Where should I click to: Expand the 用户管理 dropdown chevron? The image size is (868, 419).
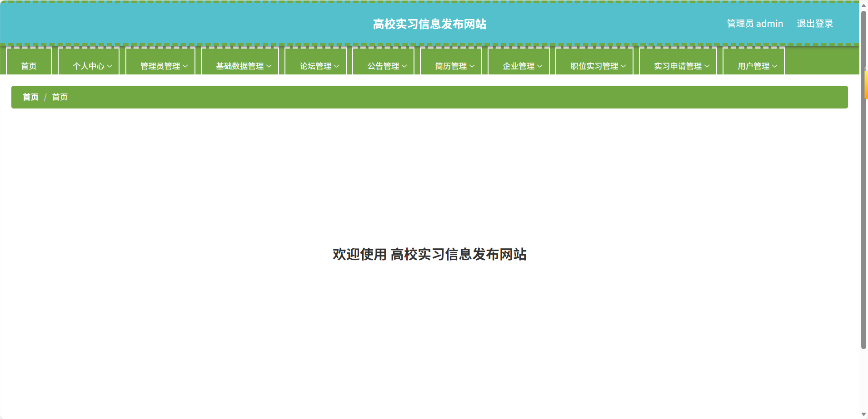click(774, 66)
